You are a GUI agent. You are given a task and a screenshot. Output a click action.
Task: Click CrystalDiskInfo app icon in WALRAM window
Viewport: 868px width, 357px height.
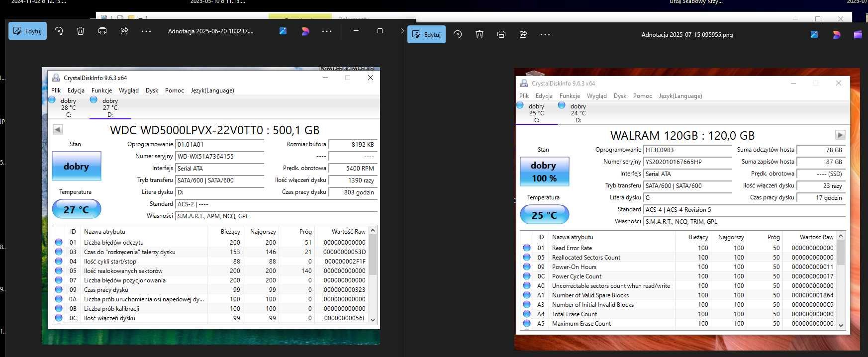pyautogui.click(x=524, y=83)
